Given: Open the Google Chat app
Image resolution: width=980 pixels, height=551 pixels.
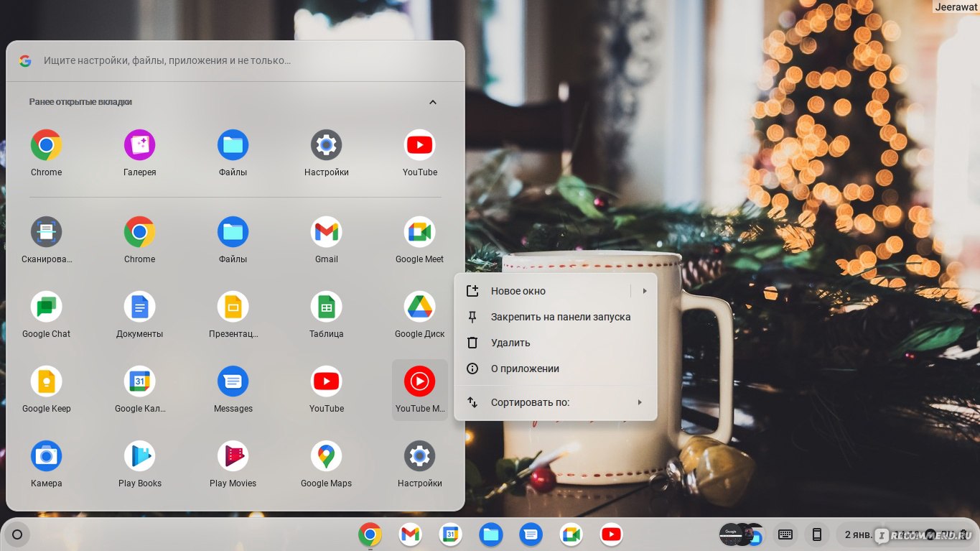Looking at the screenshot, I should [47, 307].
